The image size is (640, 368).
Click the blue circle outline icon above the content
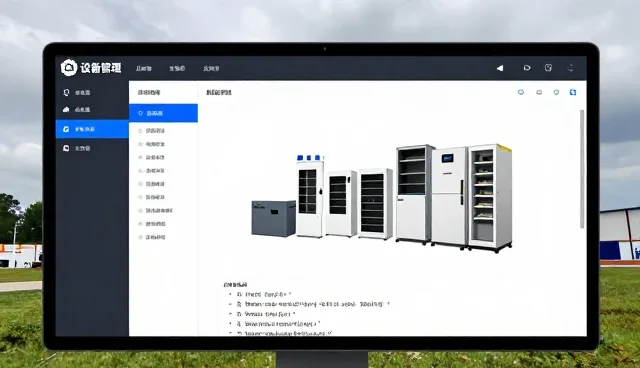521,92
